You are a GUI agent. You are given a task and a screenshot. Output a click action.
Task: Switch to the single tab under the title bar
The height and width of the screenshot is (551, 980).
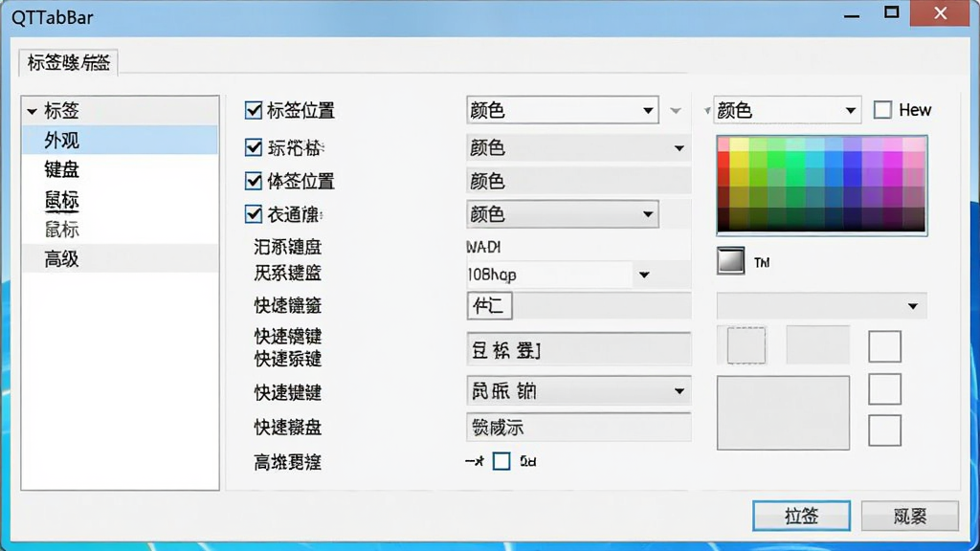[x=68, y=62]
